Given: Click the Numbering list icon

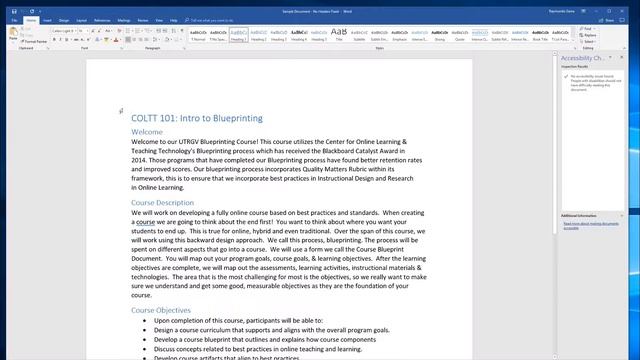Looking at the screenshot, I should pyautogui.click(x=138, y=31).
